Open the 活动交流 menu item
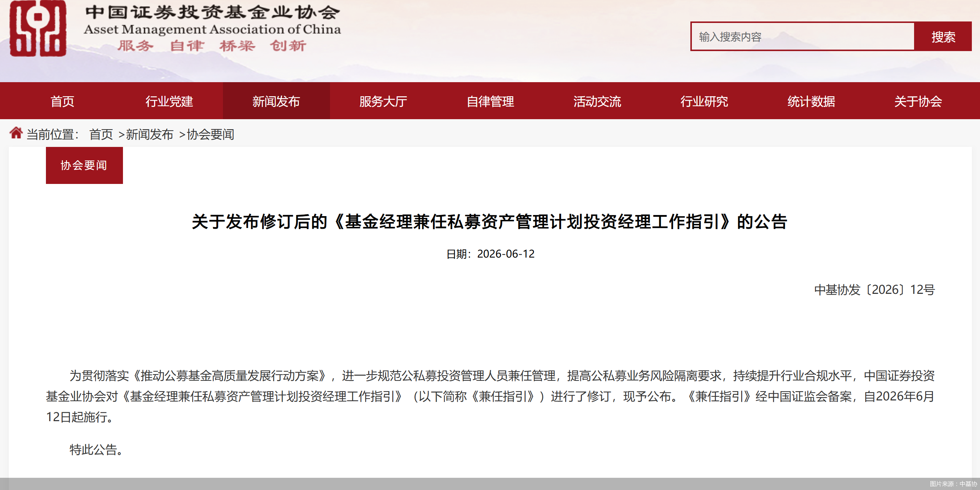Image resolution: width=980 pixels, height=490 pixels. click(x=597, y=101)
